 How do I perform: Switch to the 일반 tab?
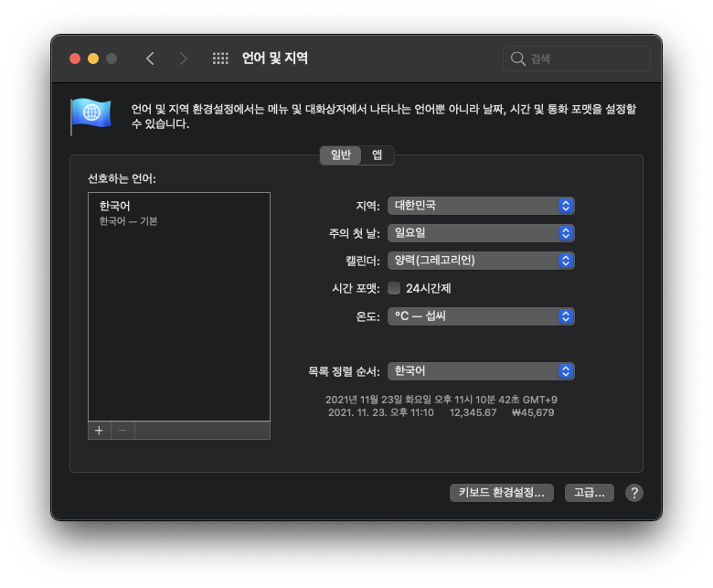point(341,155)
